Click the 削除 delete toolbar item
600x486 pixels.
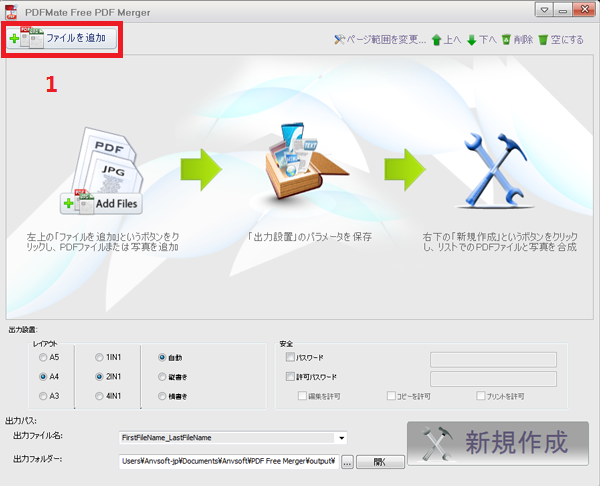(x=517, y=39)
